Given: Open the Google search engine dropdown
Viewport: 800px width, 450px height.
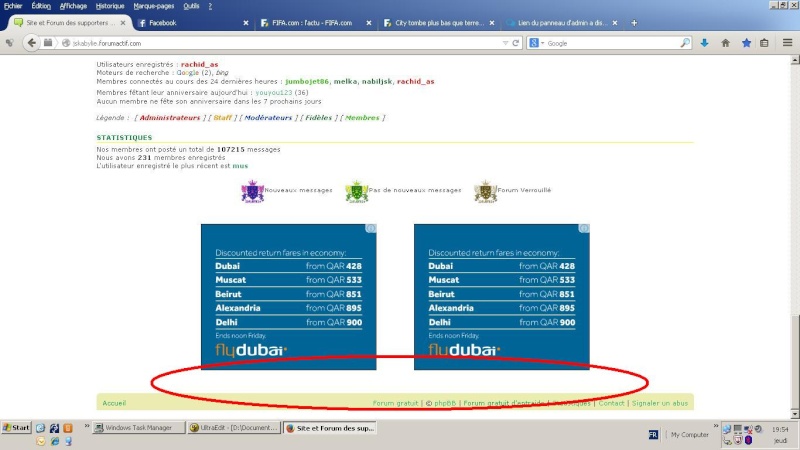Looking at the screenshot, I should [x=537, y=43].
